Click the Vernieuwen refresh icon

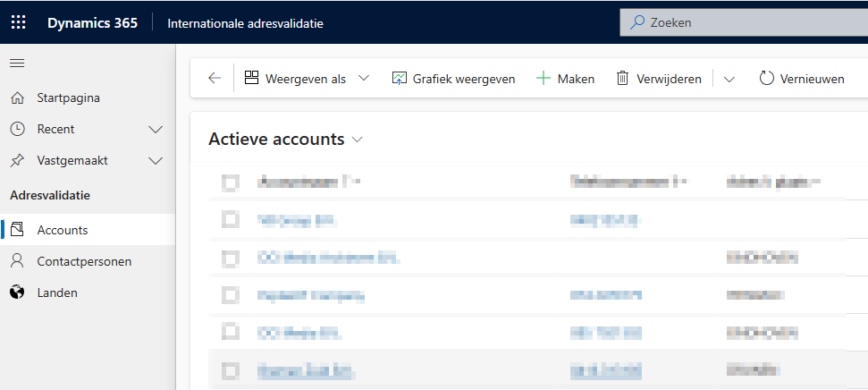(x=766, y=79)
